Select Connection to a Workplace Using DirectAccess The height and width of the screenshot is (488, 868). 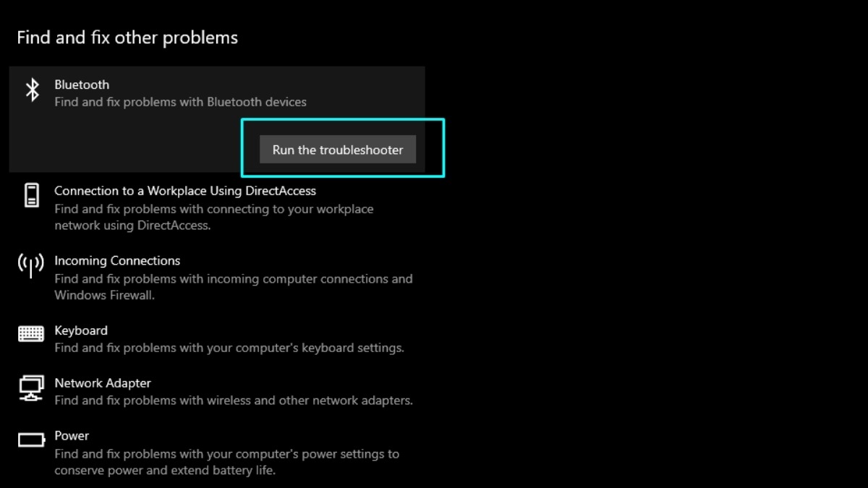click(x=185, y=191)
